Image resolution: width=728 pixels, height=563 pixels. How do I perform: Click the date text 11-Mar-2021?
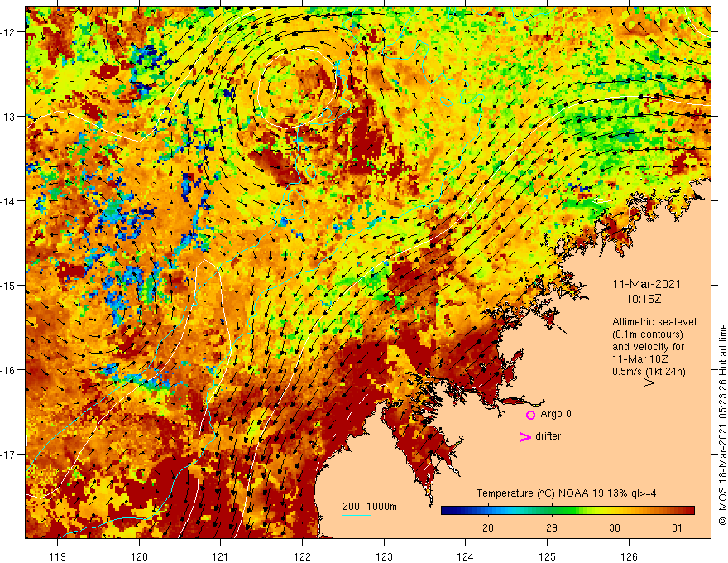647,284
